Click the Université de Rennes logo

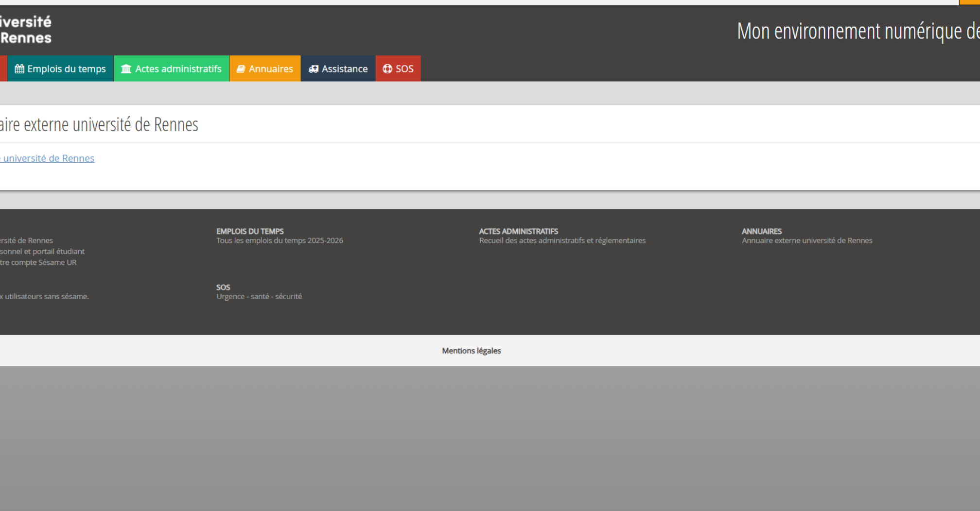(x=25, y=30)
